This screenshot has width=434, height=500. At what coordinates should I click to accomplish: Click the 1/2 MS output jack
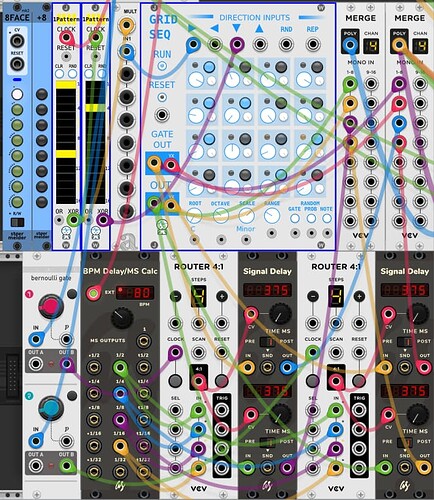coord(120,367)
